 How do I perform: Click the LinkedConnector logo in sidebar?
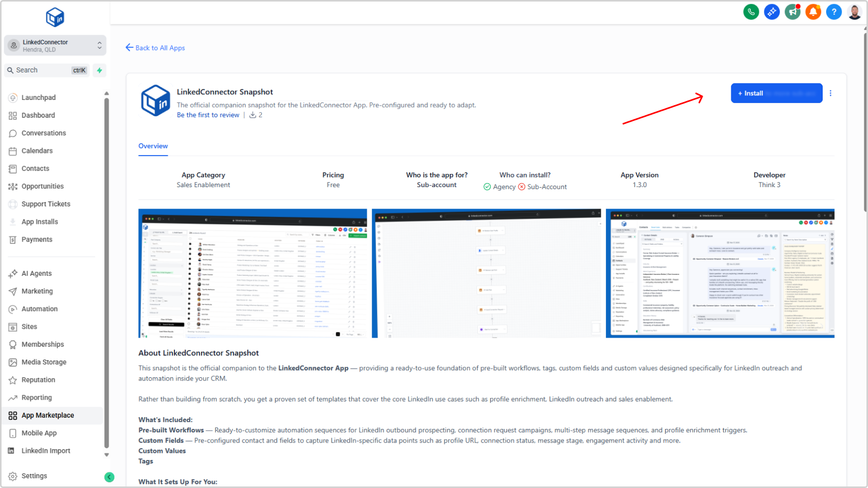(x=55, y=17)
